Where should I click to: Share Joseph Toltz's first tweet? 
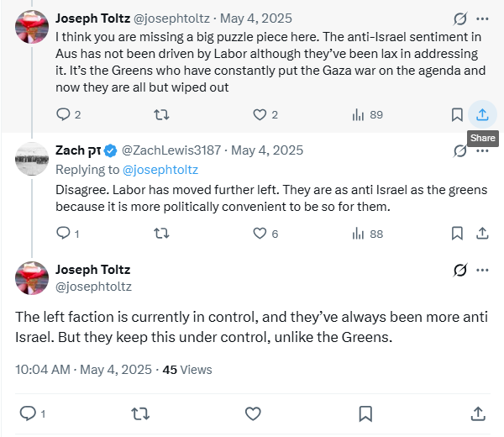click(x=482, y=114)
